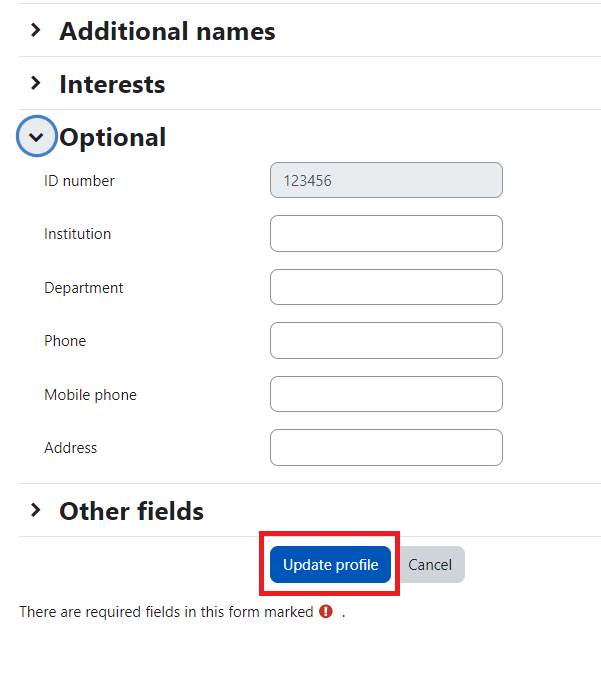Image resolution: width=601 pixels, height=697 pixels.
Task: Click into the Phone field
Action: (386, 340)
